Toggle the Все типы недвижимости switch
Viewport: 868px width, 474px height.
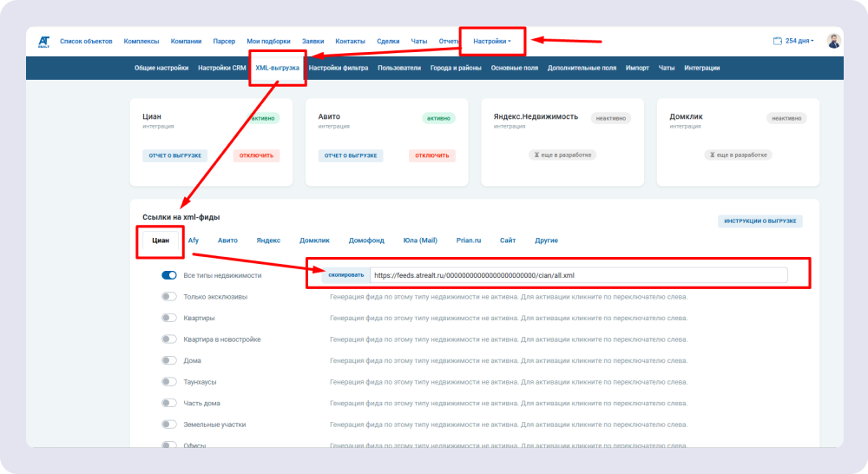click(x=169, y=275)
